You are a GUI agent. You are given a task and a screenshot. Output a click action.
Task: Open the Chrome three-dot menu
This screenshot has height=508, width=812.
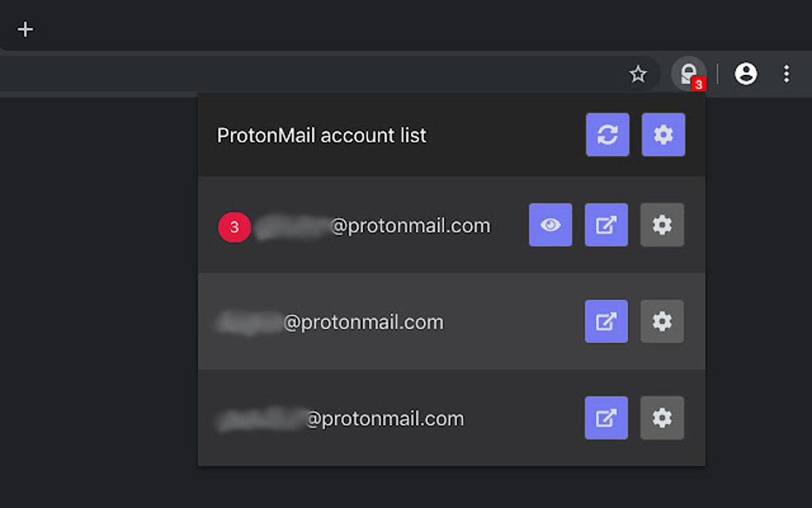[x=787, y=73]
